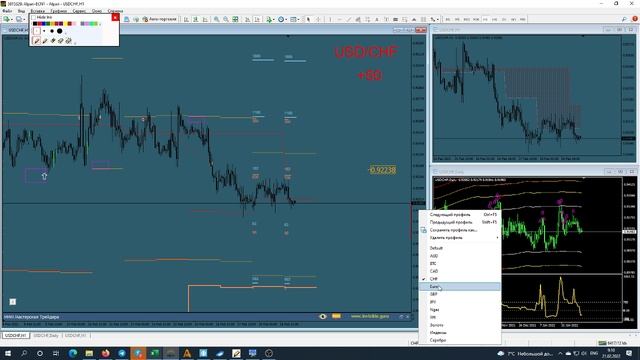The width and height of the screenshot is (640, 360).
Task: Pick the red ink color swatch
Action: pyautogui.click(x=40, y=24)
